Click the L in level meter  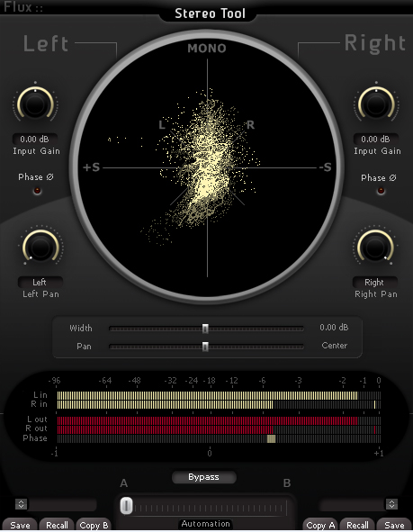point(219,395)
